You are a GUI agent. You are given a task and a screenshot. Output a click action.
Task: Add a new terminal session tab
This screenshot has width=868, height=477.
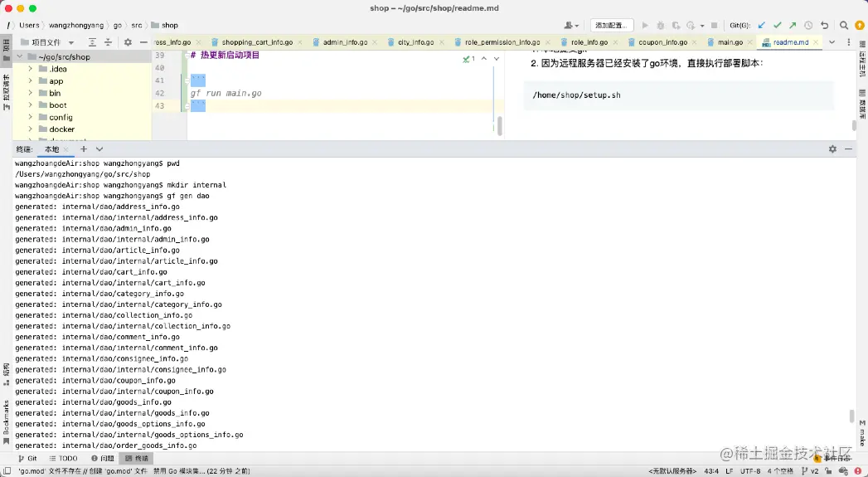point(84,149)
